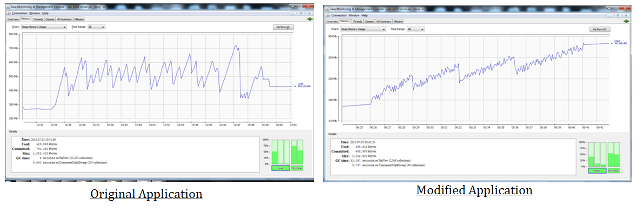Switch to Threads tab in Original Application window

click(38, 19)
